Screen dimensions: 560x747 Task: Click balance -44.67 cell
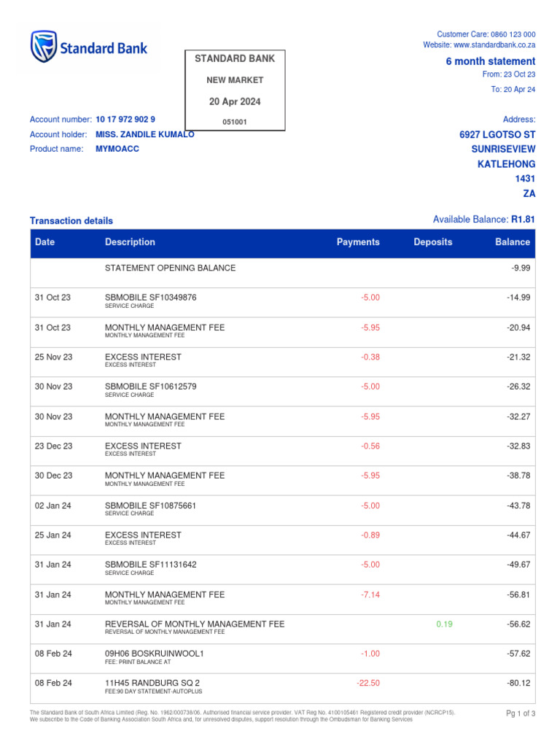(518, 535)
